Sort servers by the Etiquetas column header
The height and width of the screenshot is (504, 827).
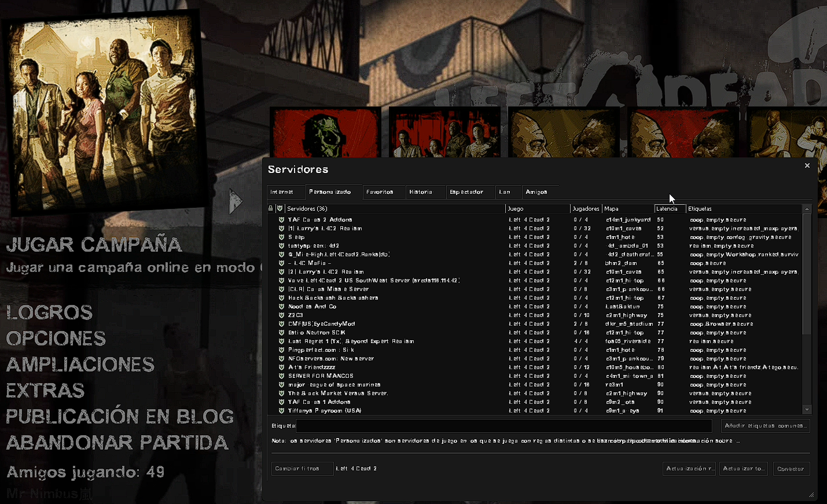(x=744, y=208)
